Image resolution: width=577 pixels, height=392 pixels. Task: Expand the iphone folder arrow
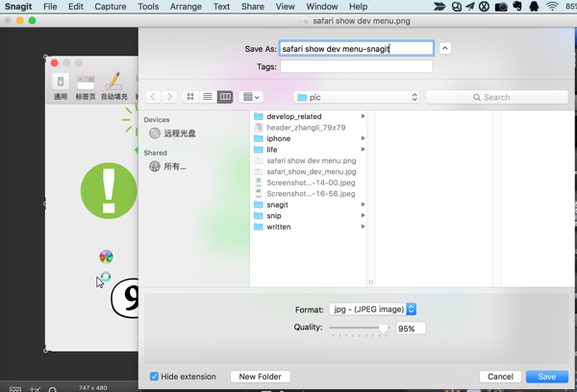[x=363, y=138]
